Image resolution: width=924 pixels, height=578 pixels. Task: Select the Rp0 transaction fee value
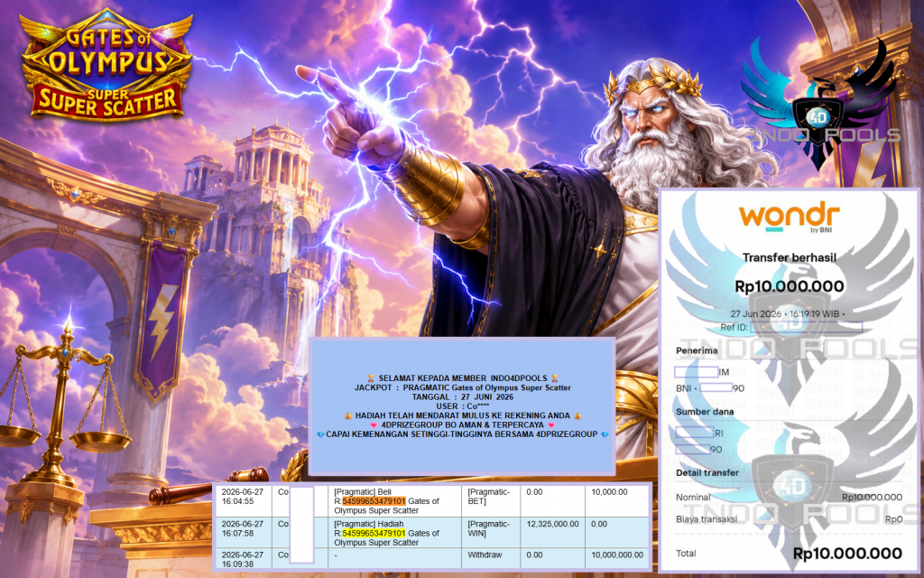[x=893, y=519]
